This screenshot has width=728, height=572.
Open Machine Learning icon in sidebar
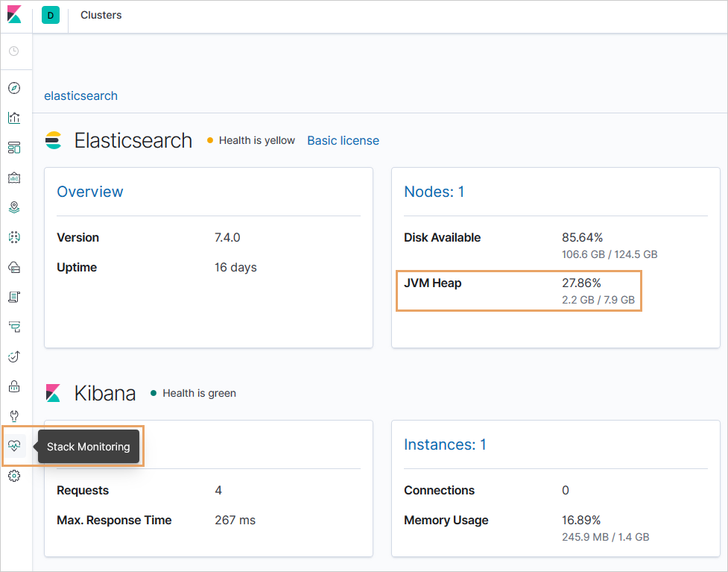[14, 237]
